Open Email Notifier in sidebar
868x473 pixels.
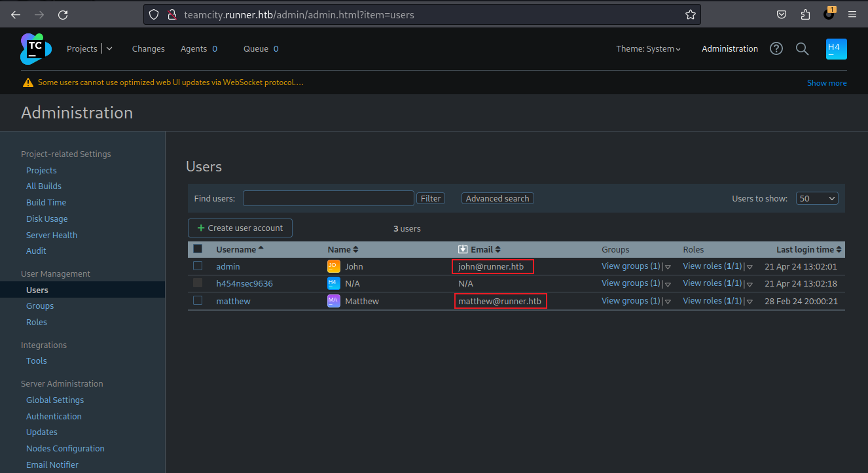point(52,464)
